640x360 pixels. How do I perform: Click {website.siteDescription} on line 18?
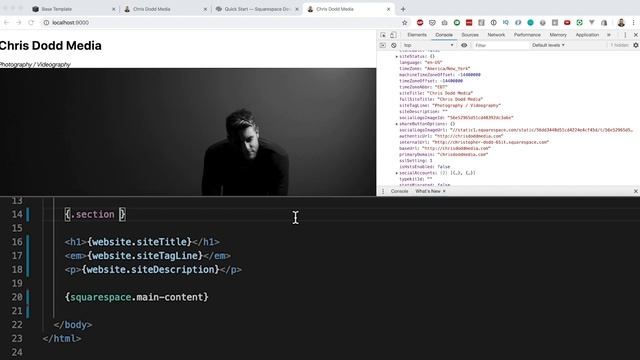click(151, 270)
